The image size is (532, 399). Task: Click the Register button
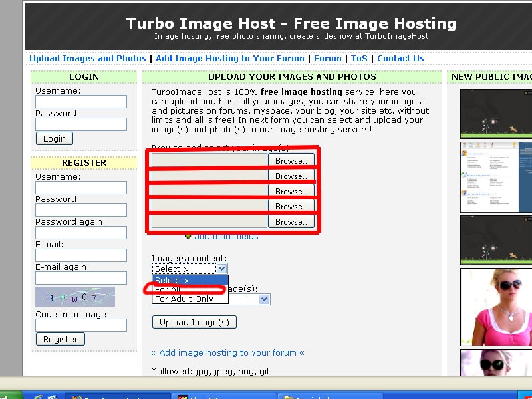61,339
